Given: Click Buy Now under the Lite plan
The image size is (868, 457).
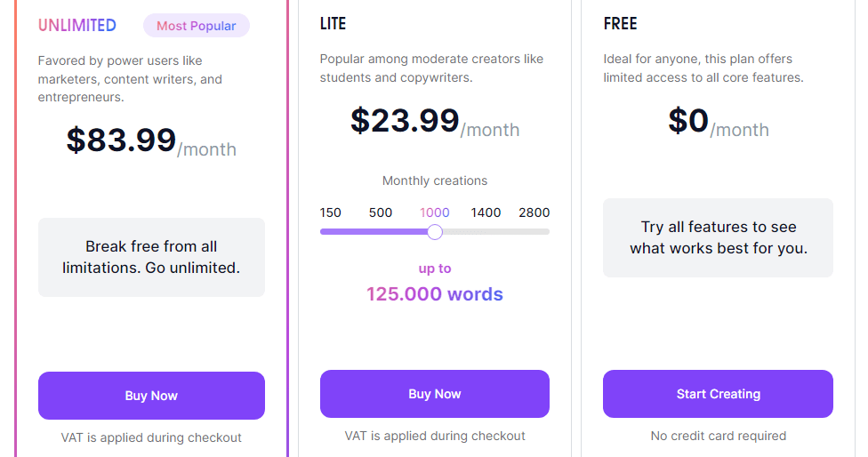Looking at the screenshot, I should (x=434, y=394).
